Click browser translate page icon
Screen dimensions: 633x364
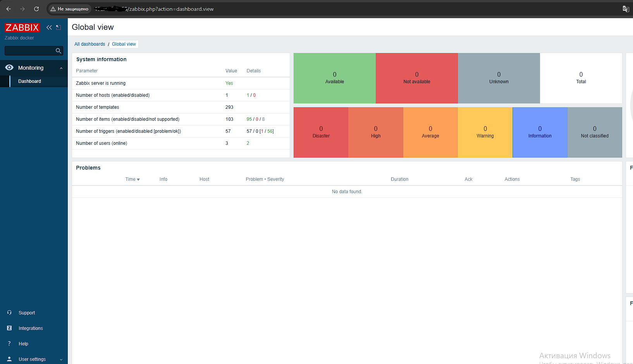tap(626, 9)
